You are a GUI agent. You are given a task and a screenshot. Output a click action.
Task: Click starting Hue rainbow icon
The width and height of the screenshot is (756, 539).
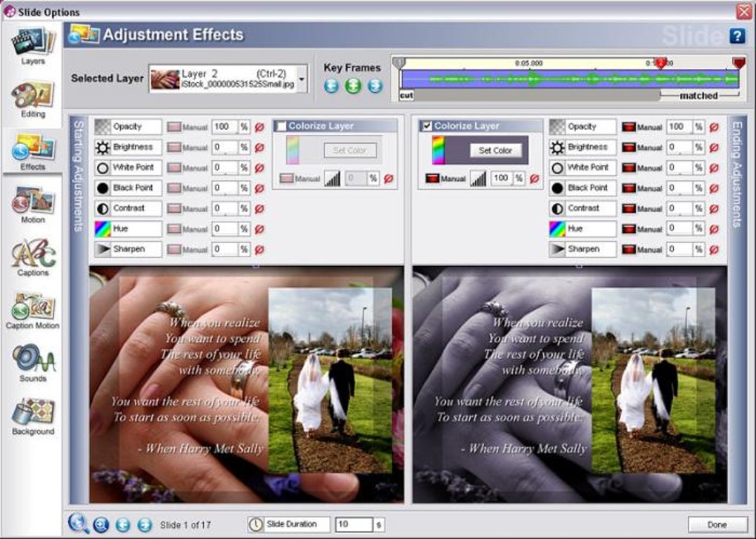pos(102,229)
